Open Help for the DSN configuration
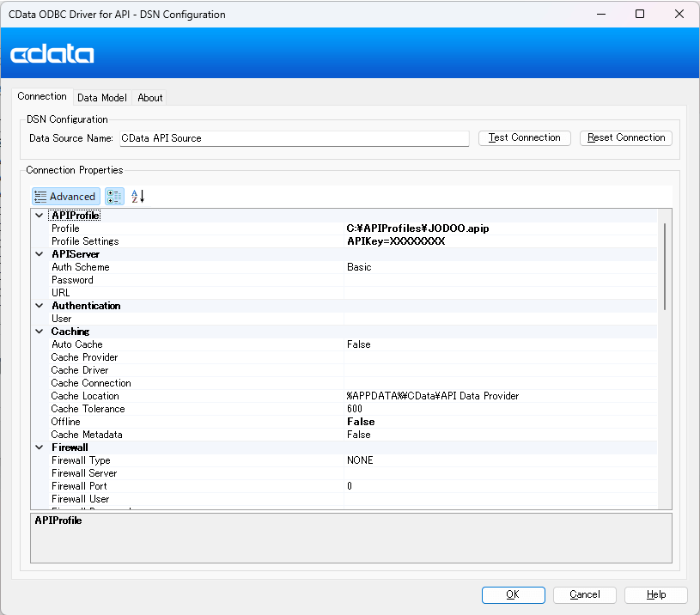The width and height of the screenshot is (700, 615). (x=656, y=594)
